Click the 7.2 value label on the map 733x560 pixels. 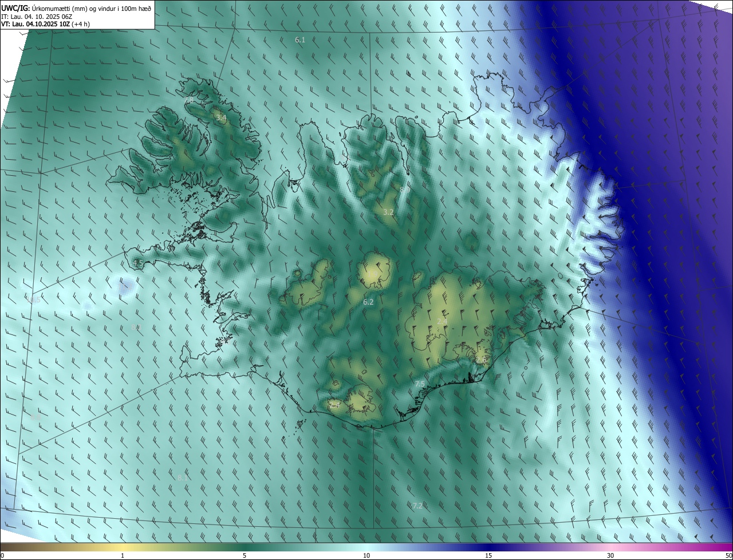pyautogui.click(x=417, y=506)
